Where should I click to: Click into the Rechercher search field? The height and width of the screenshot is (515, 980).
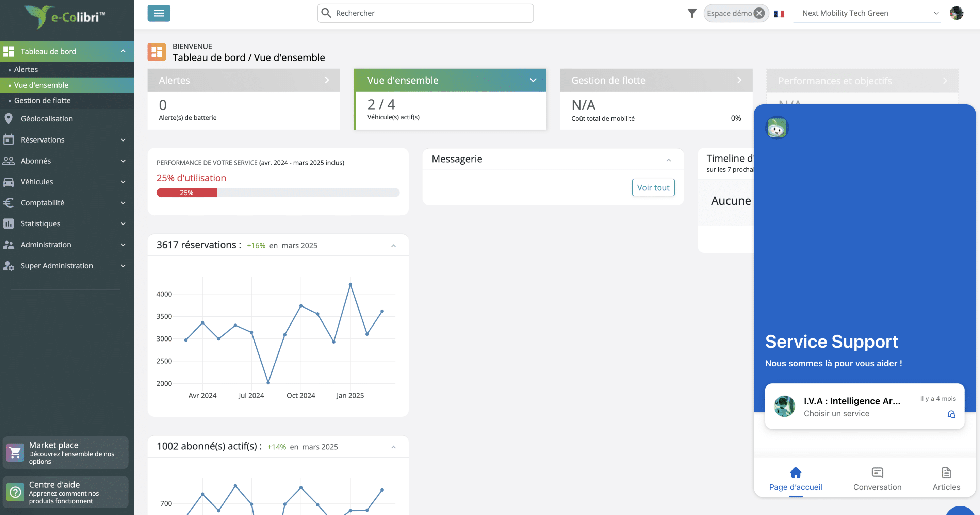point(425,13)
